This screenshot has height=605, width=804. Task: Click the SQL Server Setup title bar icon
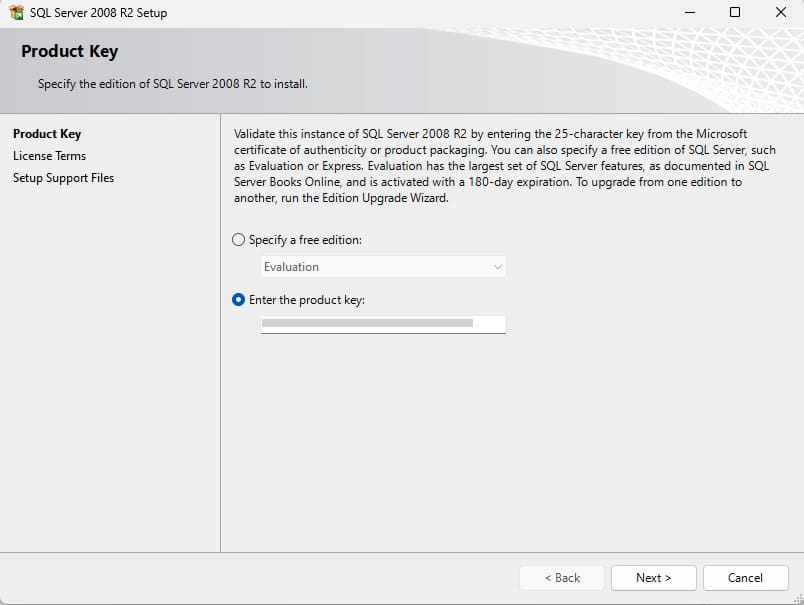tap(16, 13)
